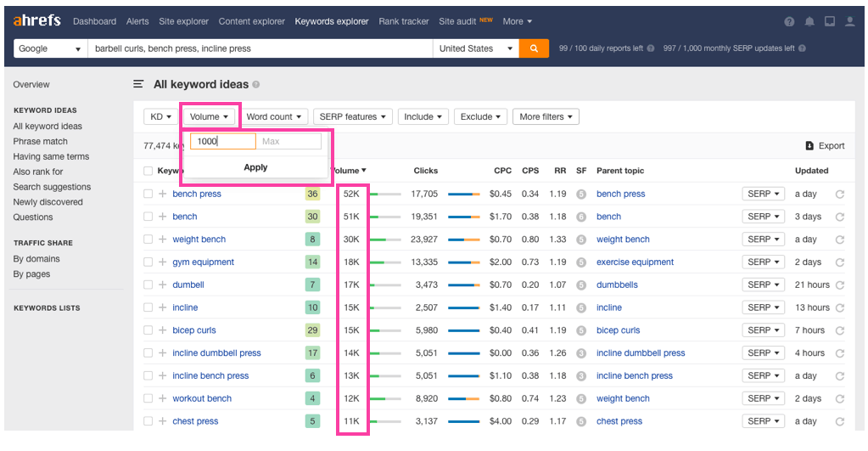868x451 pixels.
Task: Check the incline dumbbell press row checkbox
Action: pyautogui.click(x=148, y=353)
